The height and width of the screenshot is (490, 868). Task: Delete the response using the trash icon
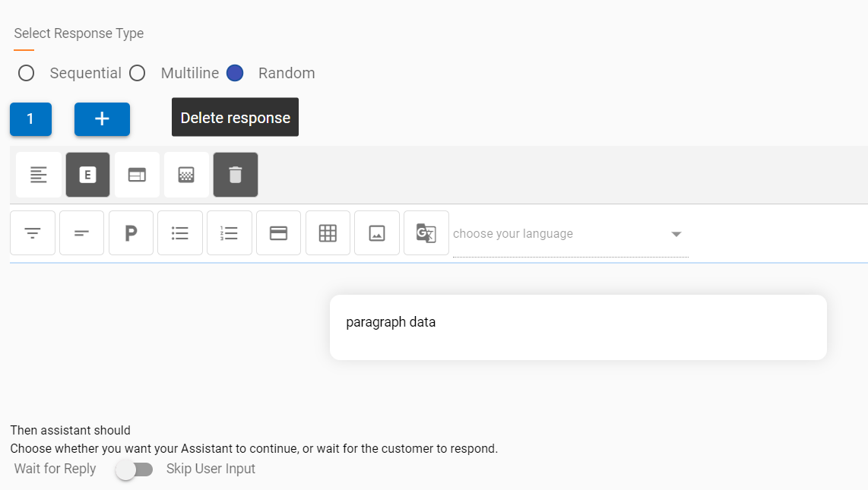point(235,174)
